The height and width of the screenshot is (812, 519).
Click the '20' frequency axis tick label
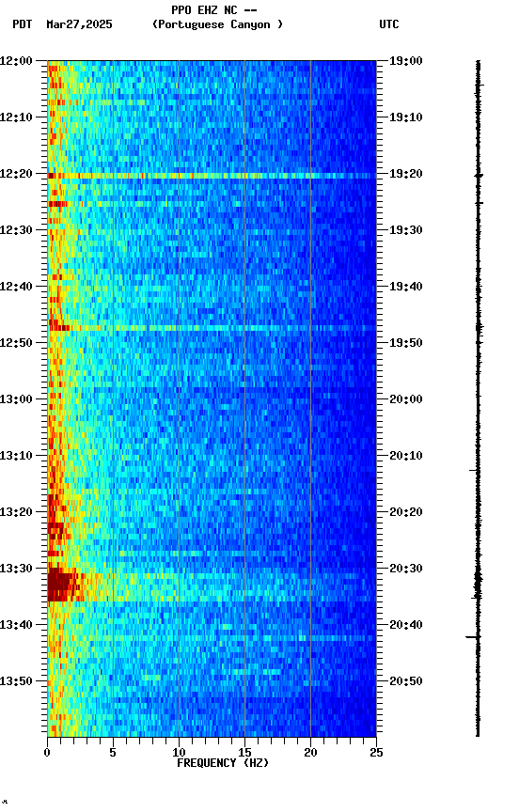click(310, 753)
